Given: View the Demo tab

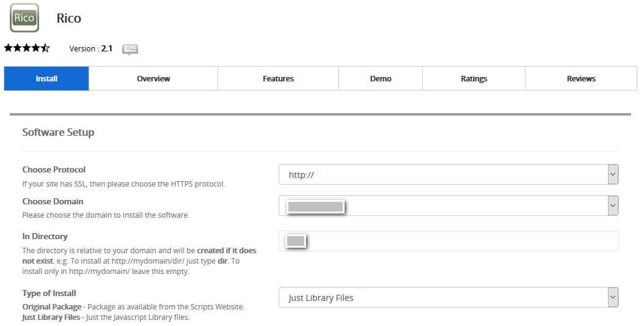Looking at the screenshot, I should click(x=380, y=78).
